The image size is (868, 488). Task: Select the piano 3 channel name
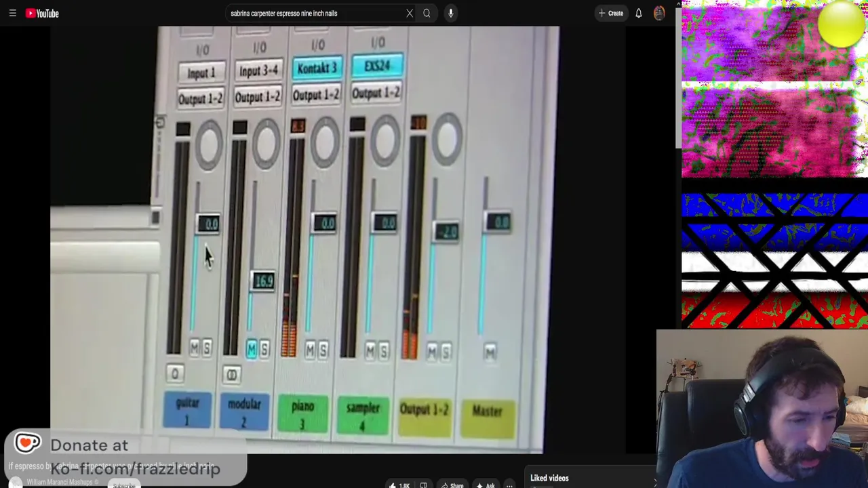click(x=302, y=414)
